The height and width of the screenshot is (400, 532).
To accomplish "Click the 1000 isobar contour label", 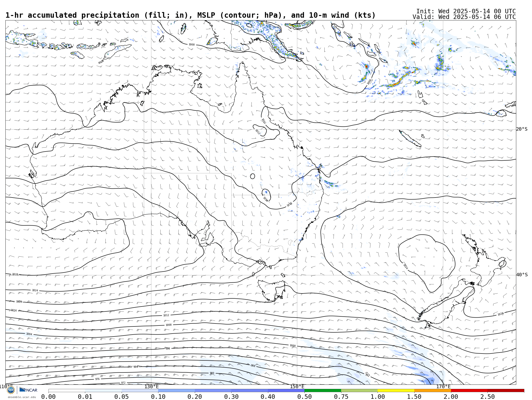I will (293, 346).
